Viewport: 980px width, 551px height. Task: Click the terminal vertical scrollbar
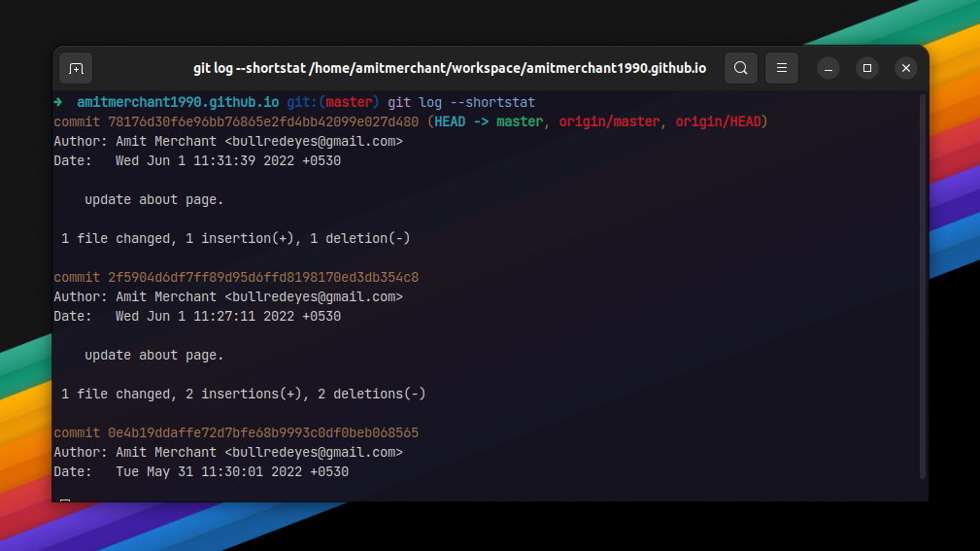point(922,287)
